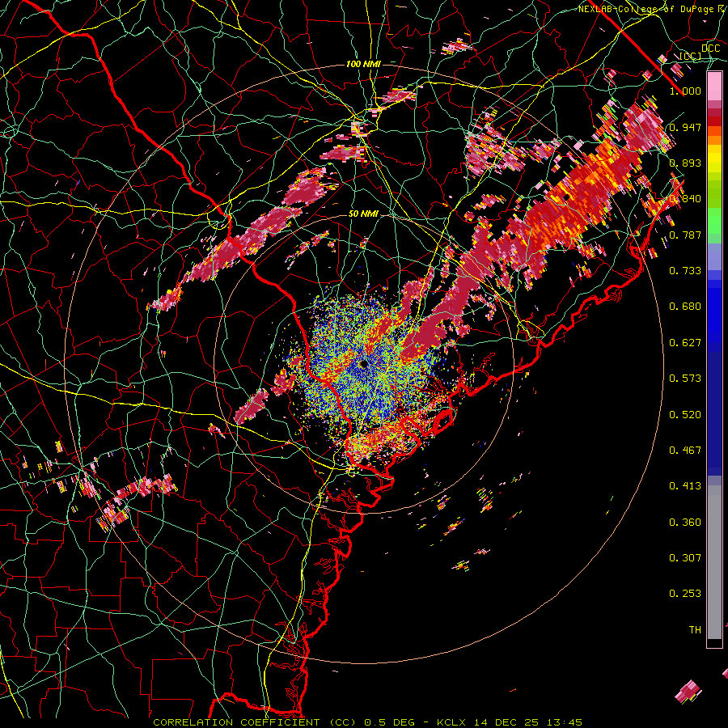Viewport: 728px width, 728px height.
Task: Click the KCLX station identifier in caption
Action: coord(451,722)
